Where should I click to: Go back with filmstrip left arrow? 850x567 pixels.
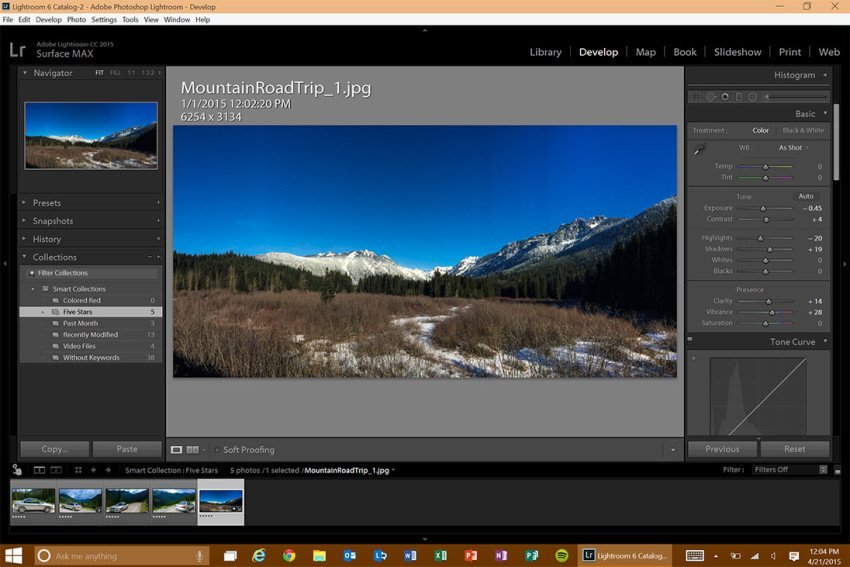click(93, 470)
